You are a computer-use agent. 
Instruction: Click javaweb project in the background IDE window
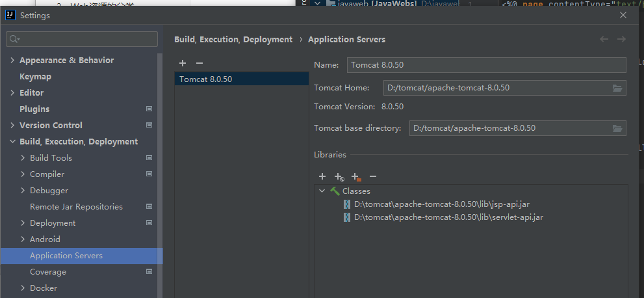pos(377,3)
